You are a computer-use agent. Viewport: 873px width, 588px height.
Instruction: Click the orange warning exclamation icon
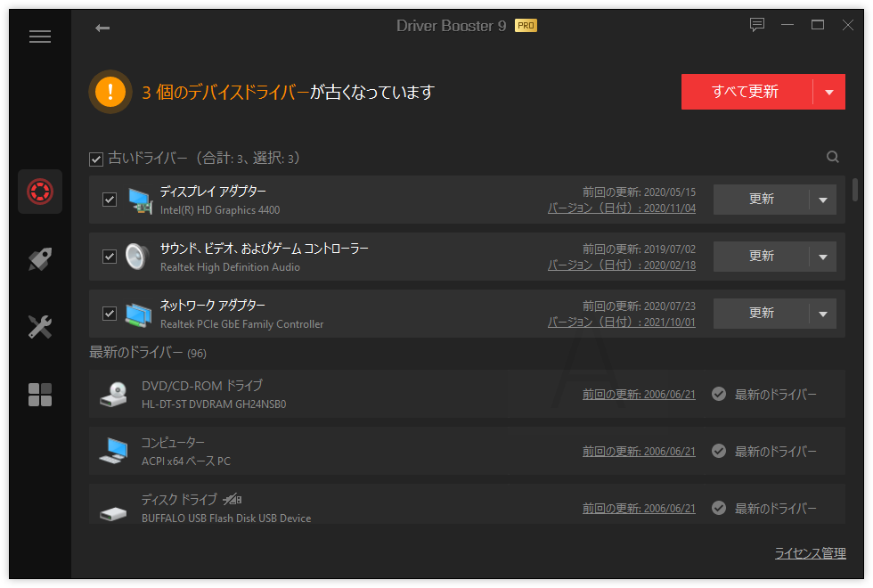point(110,91)
